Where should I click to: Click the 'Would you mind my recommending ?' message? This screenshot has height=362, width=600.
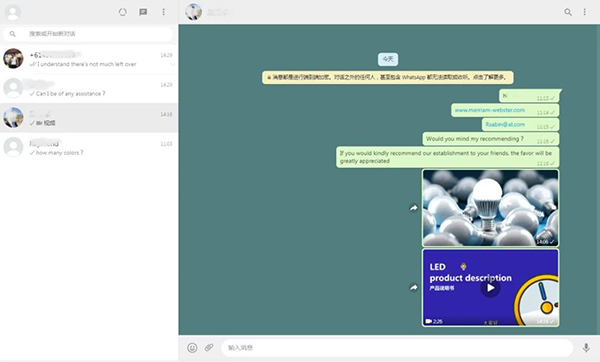491,139
